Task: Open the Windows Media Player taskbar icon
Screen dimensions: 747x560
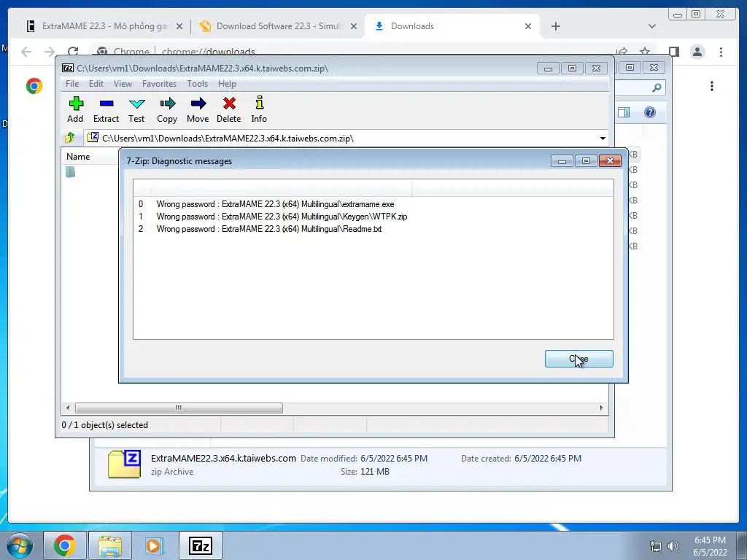Action: click(x=154, y=545)
